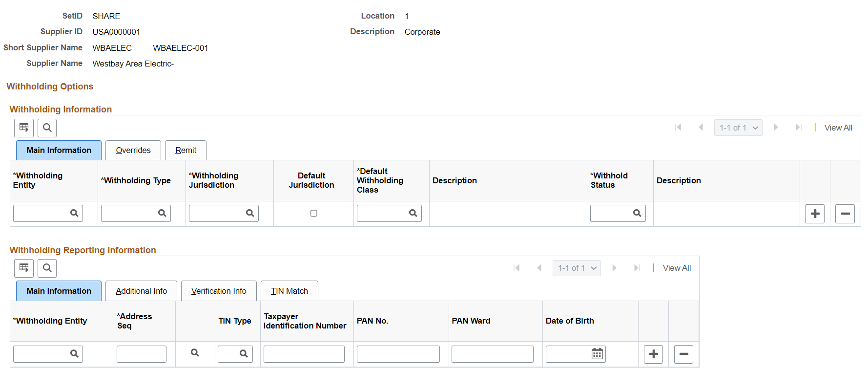Viewport: 868px width, 371px height.
Task: Delete the Withholding Information row
Action: 845,214
